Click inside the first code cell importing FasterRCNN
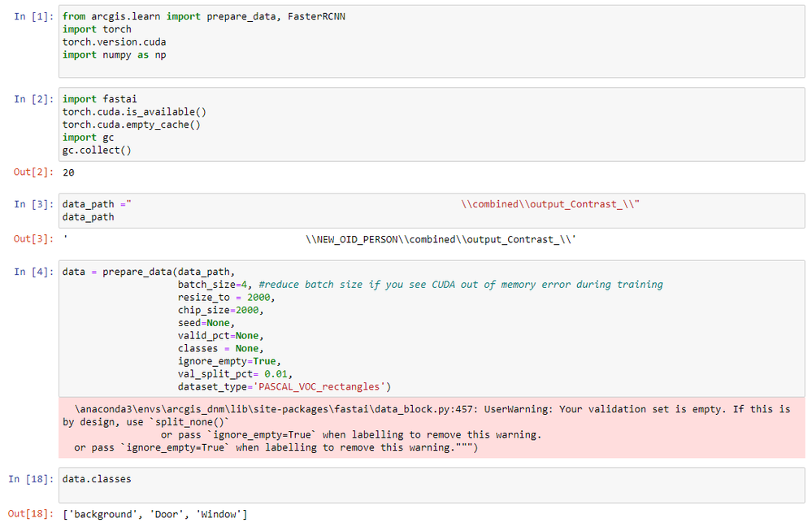 pos(431,42)
